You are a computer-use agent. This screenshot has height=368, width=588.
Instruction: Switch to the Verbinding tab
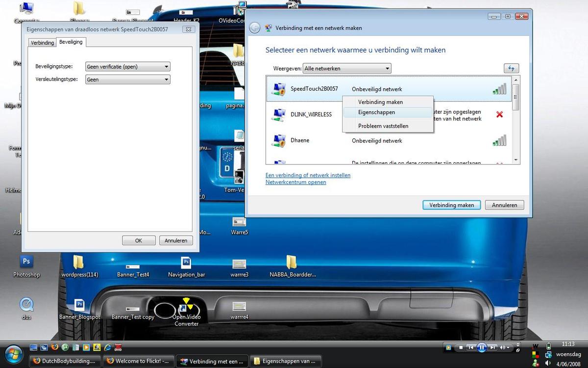[x=43, y=43]
